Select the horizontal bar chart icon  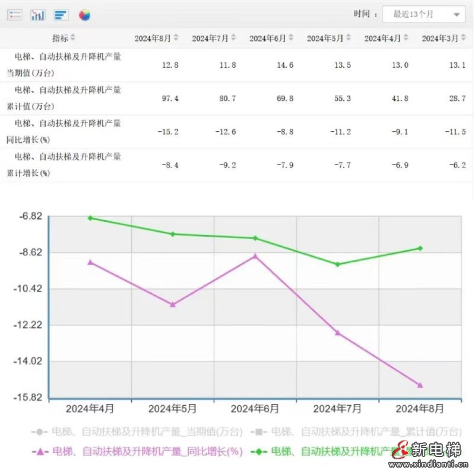[61, 14]
